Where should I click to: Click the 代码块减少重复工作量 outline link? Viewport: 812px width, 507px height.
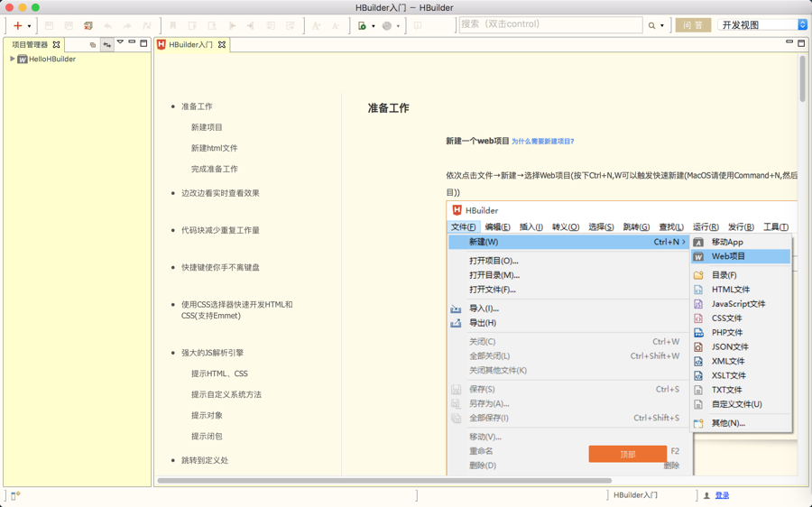(x=220, y=230)
